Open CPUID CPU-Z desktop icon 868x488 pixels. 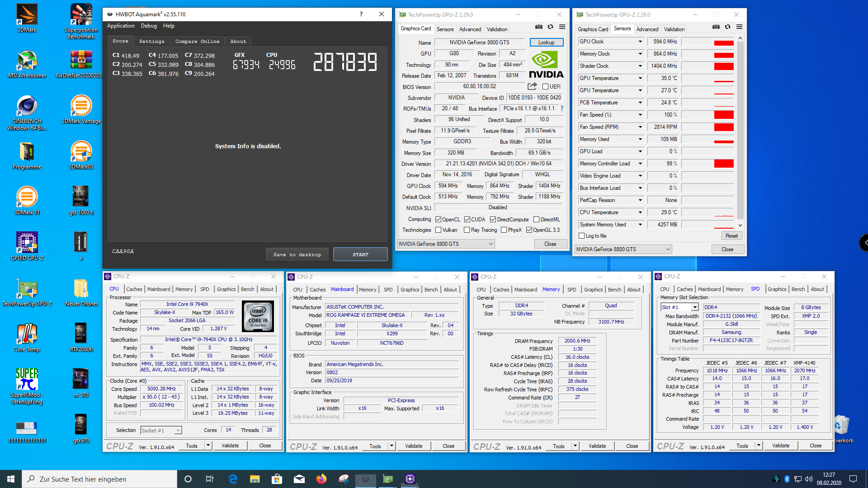[27, 246]
